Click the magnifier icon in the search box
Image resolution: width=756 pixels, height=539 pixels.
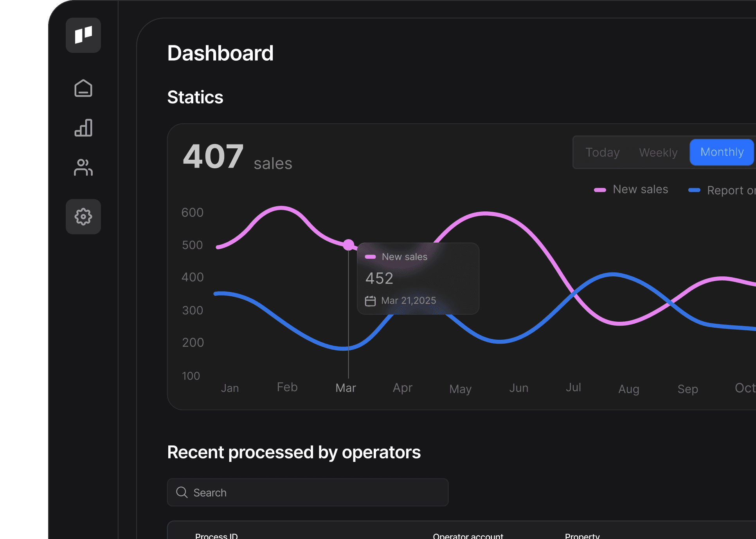(x=182, y=492)
